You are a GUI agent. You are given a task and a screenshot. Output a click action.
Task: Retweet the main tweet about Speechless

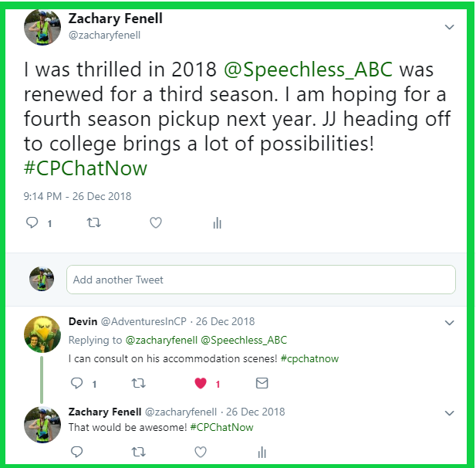94,223
